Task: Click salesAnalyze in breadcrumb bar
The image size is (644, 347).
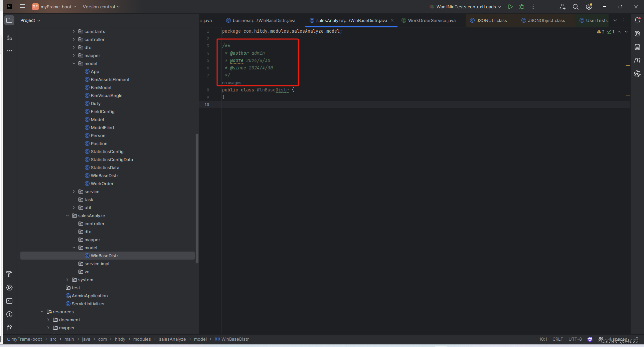Action: pos(172,339)
